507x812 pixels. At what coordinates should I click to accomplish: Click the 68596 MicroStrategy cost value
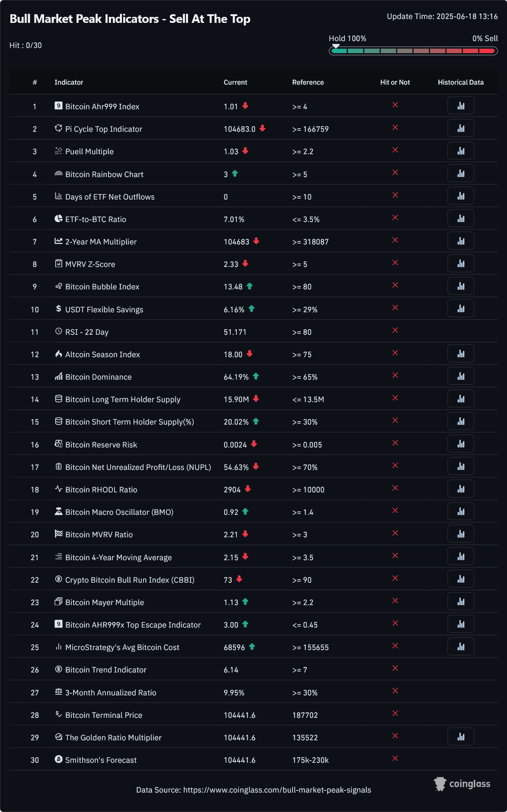point(234,647)
